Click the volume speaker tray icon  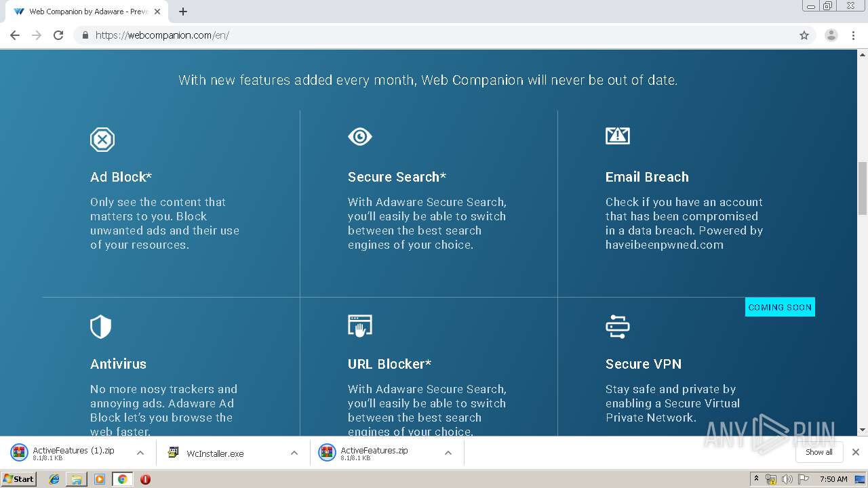click(x=787, y=479)
